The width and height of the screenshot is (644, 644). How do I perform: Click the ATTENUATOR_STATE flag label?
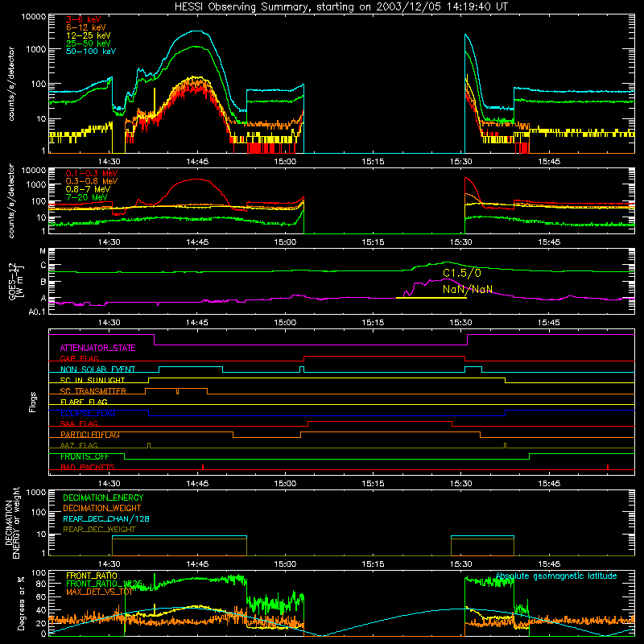click(x=97, y=349)
